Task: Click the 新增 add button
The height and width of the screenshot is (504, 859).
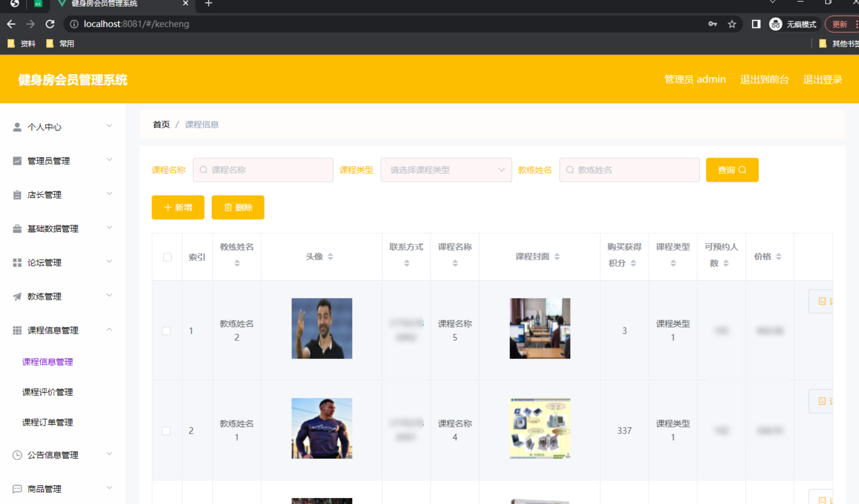Action: tap(178, 207)
